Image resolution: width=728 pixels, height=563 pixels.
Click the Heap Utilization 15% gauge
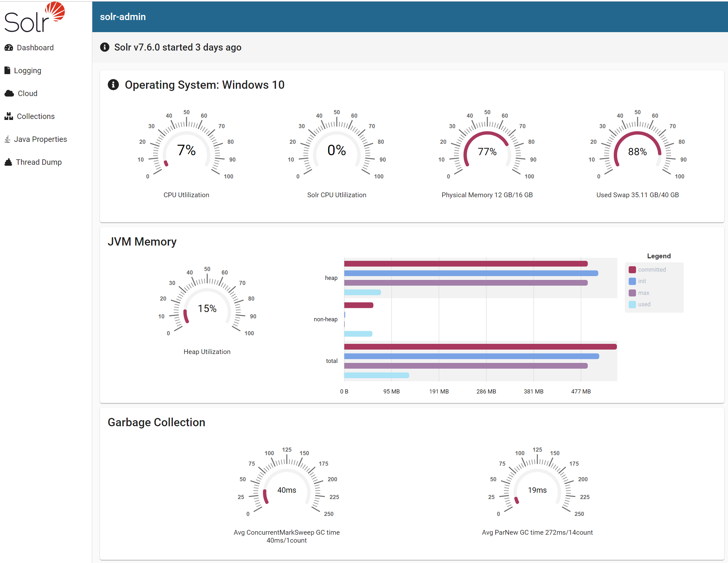207,308
